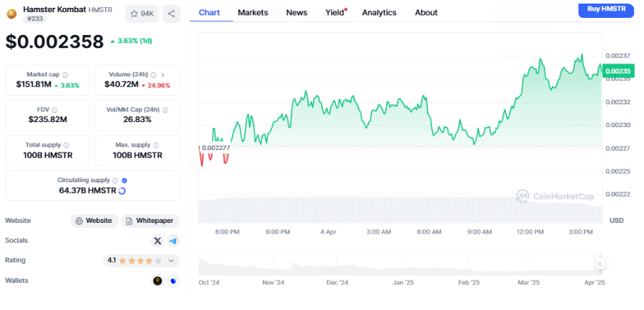Open the X (Twitter) social link
Screen dimensions: 644x310
click(158, 241)
